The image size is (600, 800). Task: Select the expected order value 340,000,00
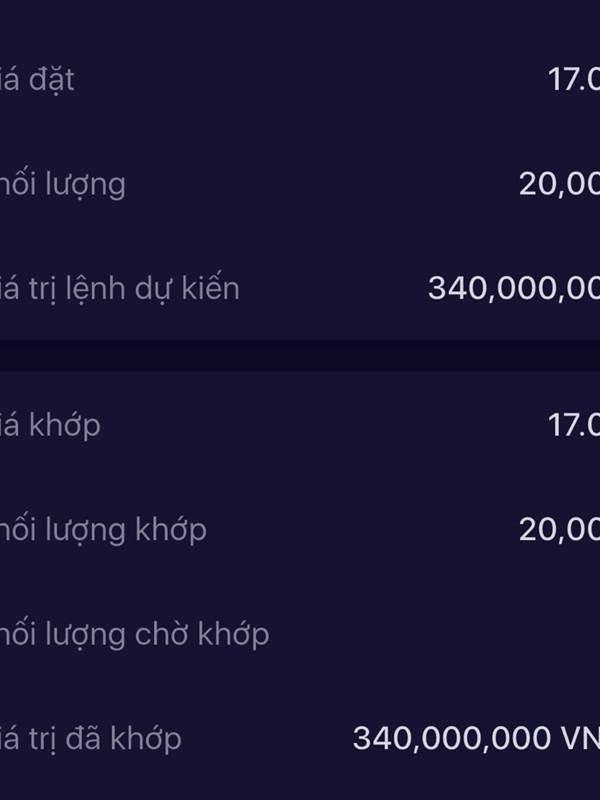tap(513, 289)
